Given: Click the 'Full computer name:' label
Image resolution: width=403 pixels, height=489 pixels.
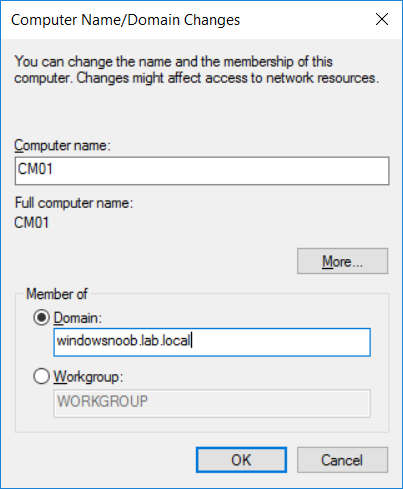Looking at the screenshot, I should (x=74, y=203).
